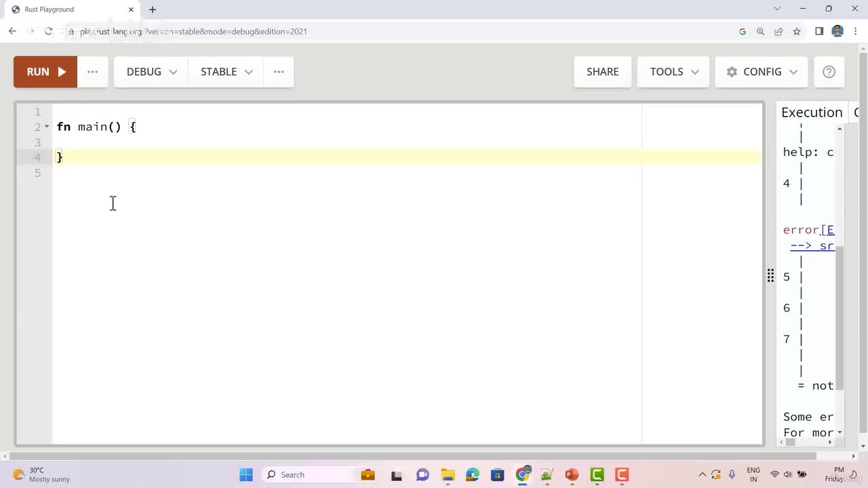Bookmark this page with the star icon
This screenshot has width=868, height=488.
pyautogui.click(x=797, y=31)
